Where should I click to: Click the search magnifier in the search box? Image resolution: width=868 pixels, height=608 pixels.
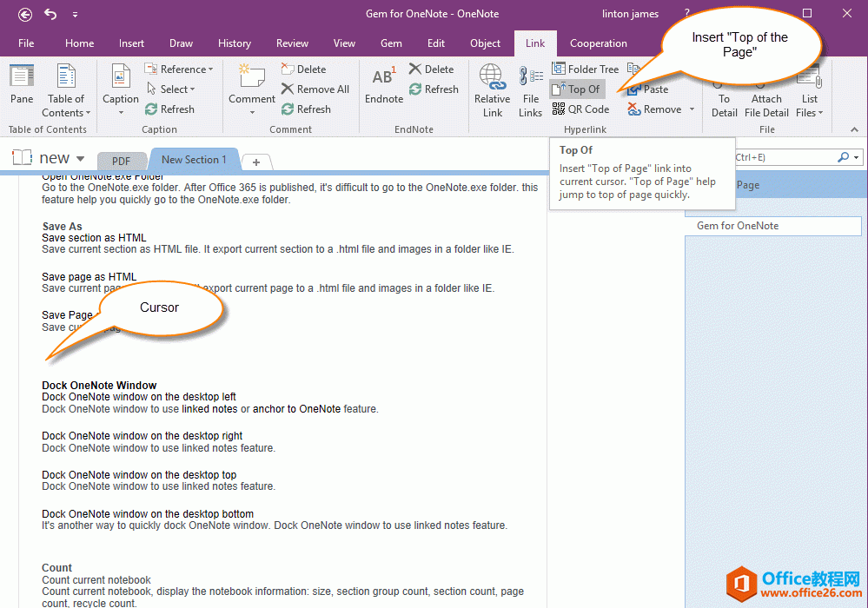pos(845,157)
